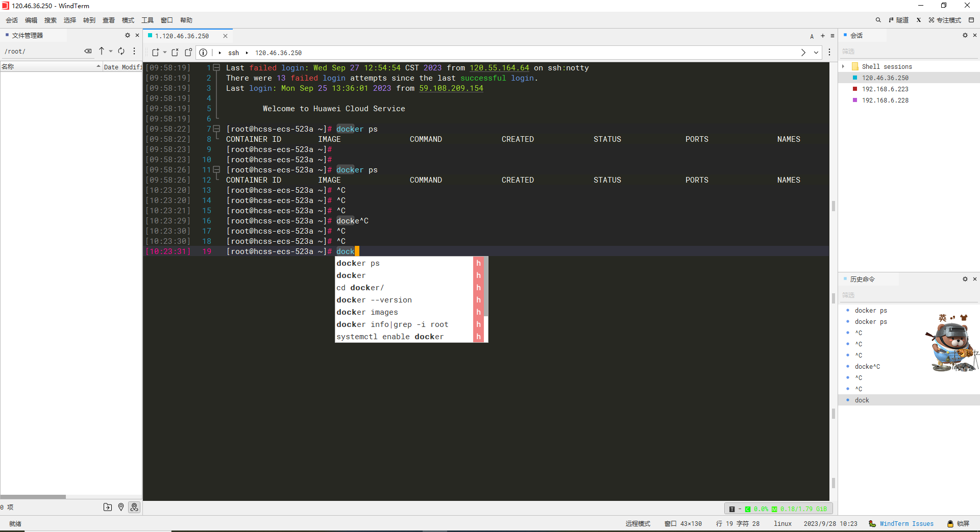Open the 帮助 menu

coord(186,20)
